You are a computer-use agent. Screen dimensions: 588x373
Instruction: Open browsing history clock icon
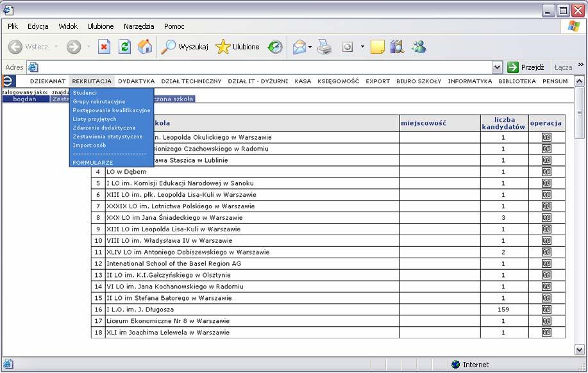pyautogui.click(x=275, y=47)
